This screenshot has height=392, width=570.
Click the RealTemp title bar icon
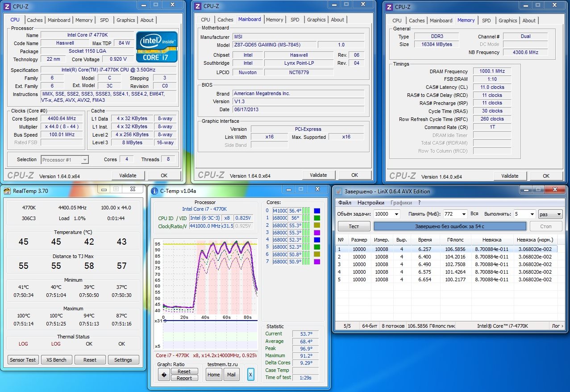pos(7,191)
